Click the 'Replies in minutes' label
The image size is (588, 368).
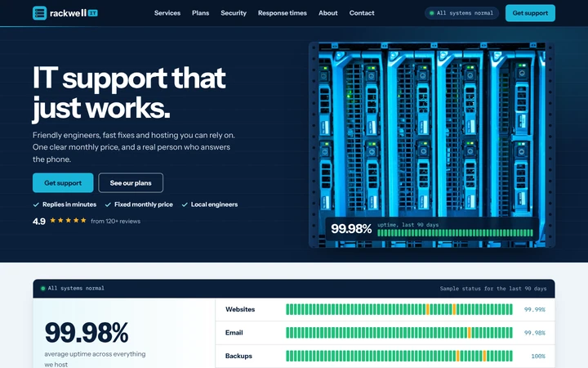(69, 204)
